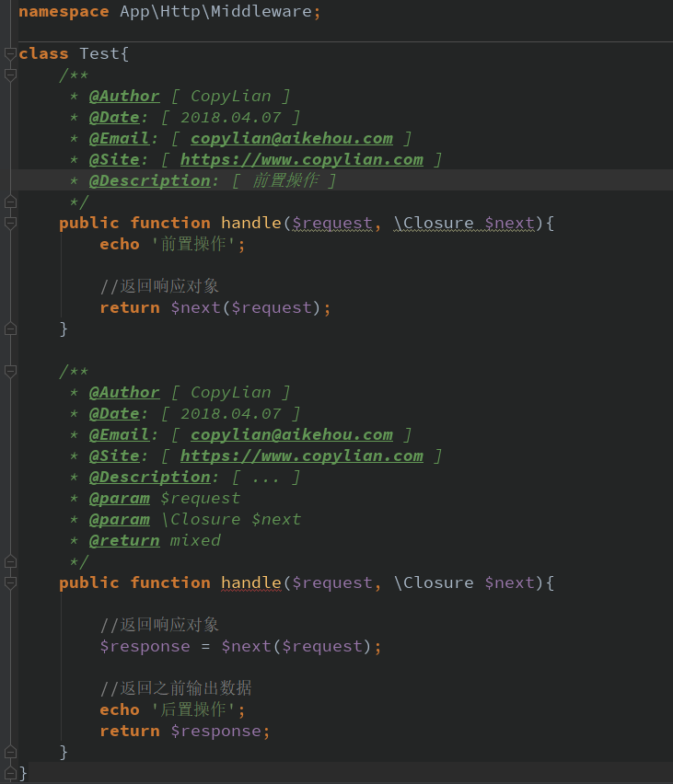Open the first https://www.copylian.com site link

tap(301, 159)
